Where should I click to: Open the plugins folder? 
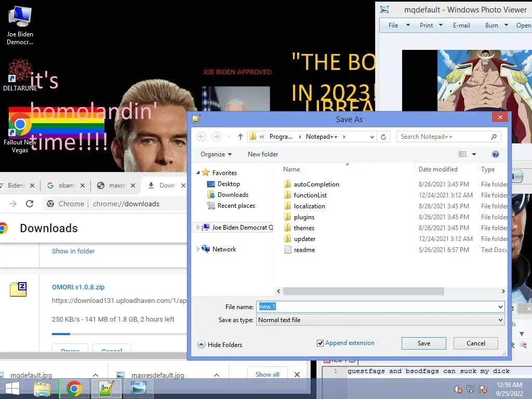pyautogui.click(x=299, y=217)
